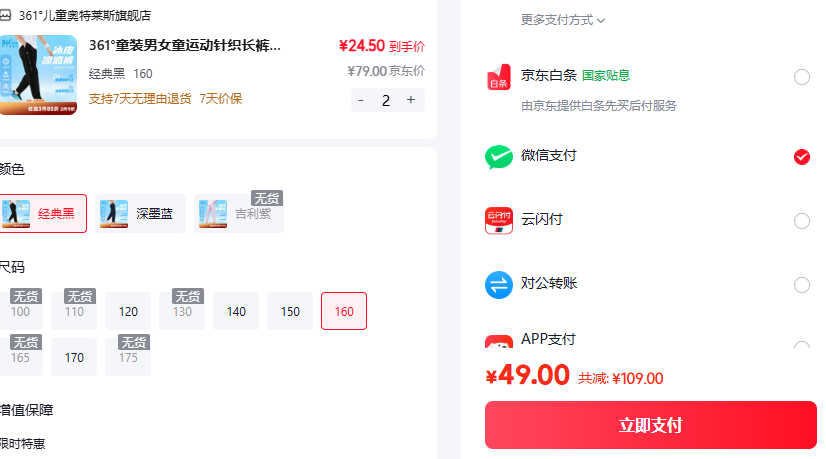Click the corporate transfer (对公转账) blue icon
This screenshot has height=459, width=826.
(x=498, y=285)
